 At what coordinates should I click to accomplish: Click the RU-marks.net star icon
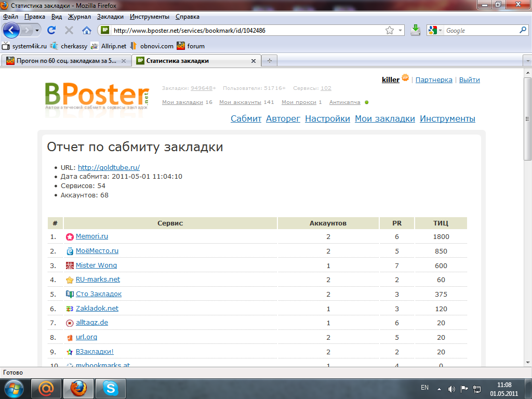click(70, 280)
